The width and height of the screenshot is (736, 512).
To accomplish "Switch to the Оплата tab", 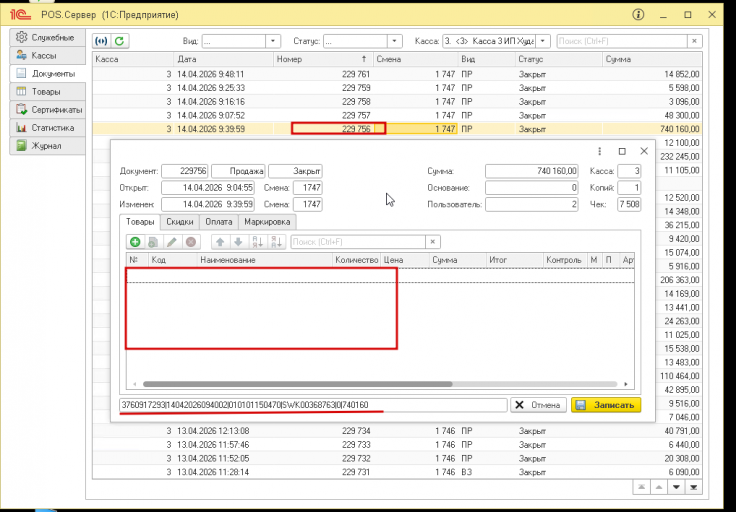I will pyautogui.click(x=219, y=222).
